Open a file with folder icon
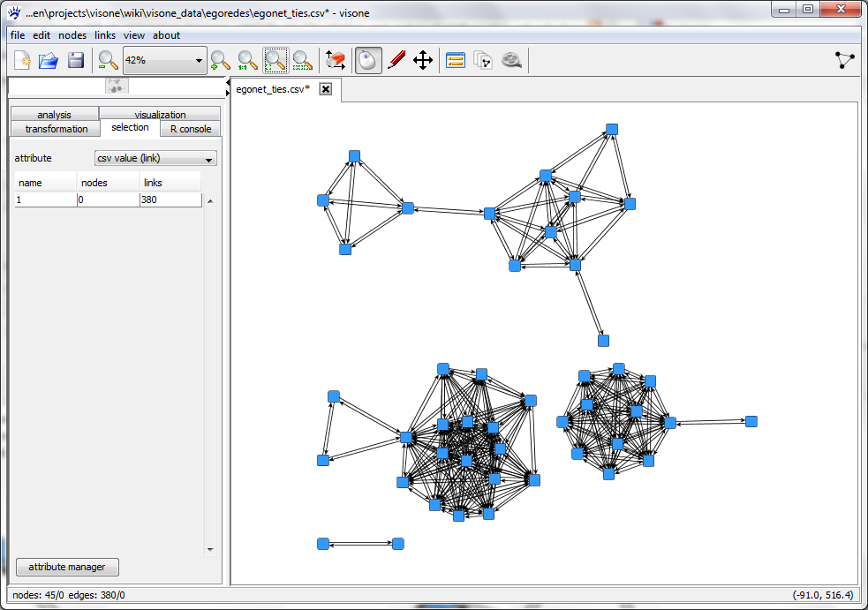 coord(49,60)
